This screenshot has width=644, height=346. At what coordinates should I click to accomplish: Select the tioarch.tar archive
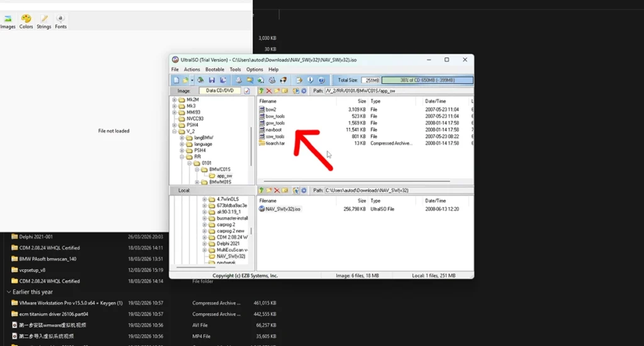[275, 143]
